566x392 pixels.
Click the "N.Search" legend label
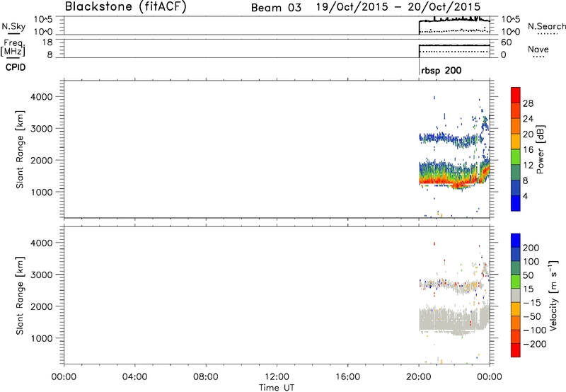tap(546, 26)
